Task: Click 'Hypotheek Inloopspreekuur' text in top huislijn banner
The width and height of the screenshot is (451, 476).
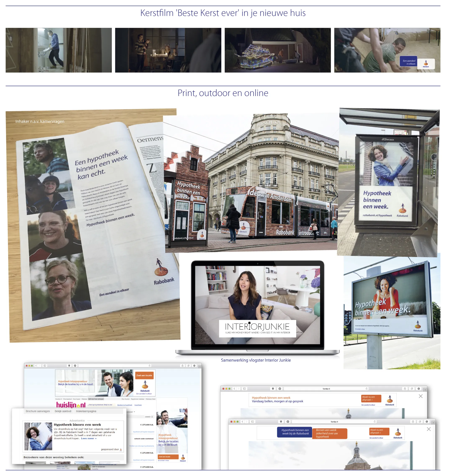Action: 73,381
